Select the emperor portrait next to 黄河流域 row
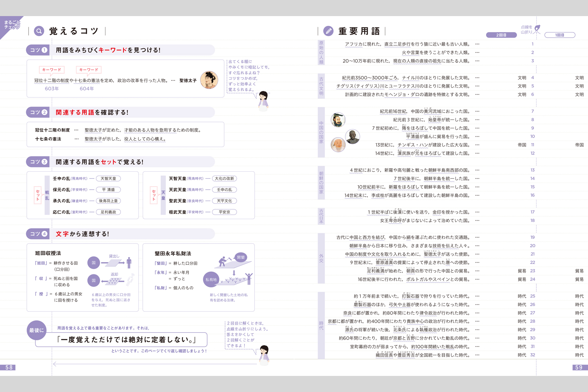This screenshot has height=392, width=588. click(338, 120)
